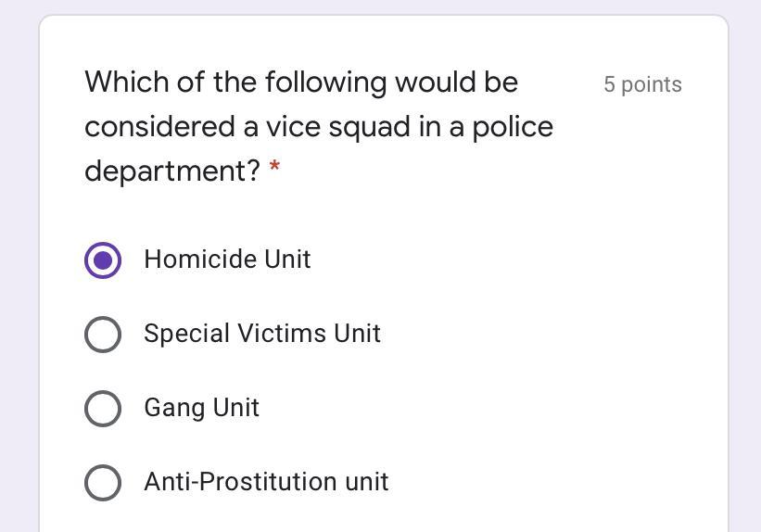Click the word "considered" in the question
Screen dimensions: 761x532
(160, 127)
